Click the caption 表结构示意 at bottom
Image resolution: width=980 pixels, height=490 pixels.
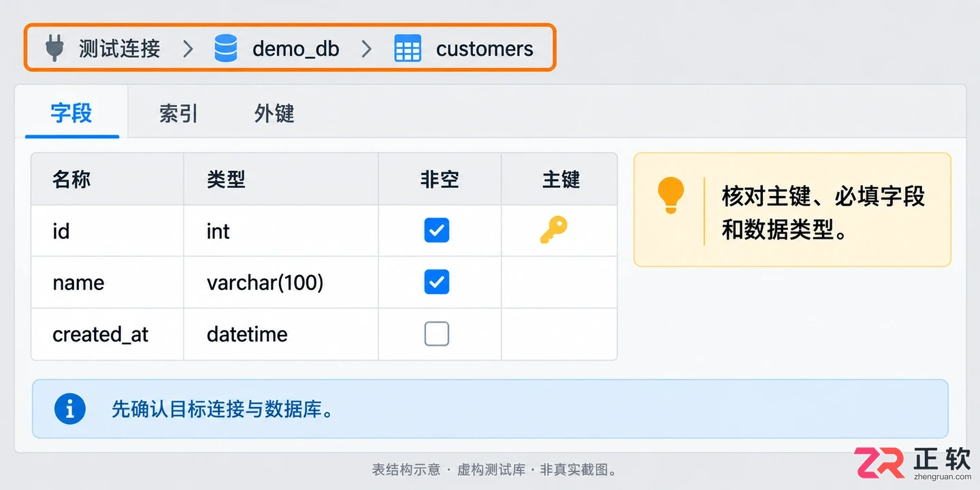tap(406, 470)
